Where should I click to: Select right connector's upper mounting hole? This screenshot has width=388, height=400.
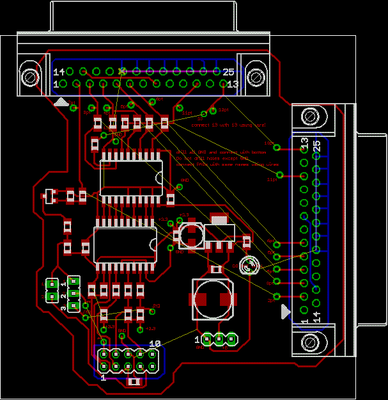309,116
